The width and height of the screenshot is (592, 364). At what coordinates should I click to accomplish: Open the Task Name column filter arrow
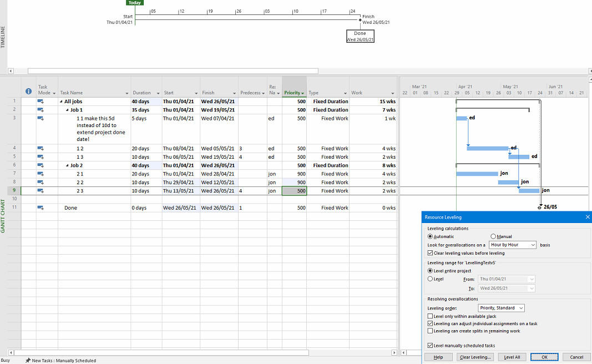127,93
